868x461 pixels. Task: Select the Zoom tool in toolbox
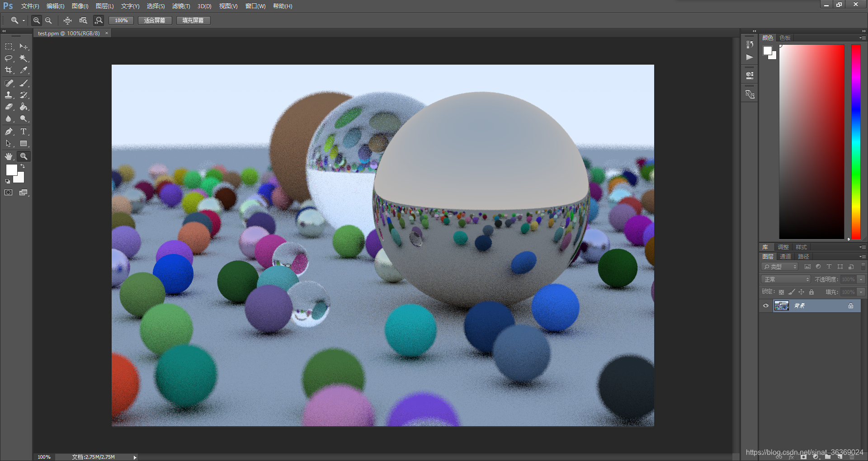point(24,156)
